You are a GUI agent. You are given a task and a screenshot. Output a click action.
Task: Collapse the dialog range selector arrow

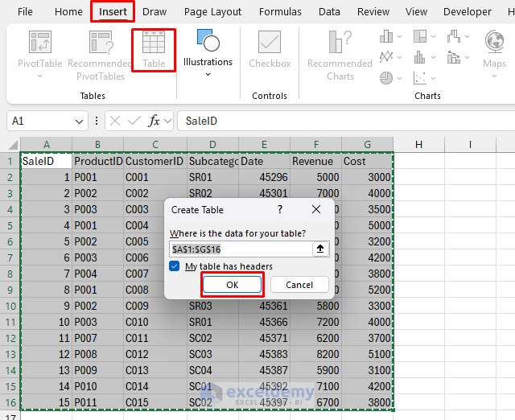[x=320, y=249]
